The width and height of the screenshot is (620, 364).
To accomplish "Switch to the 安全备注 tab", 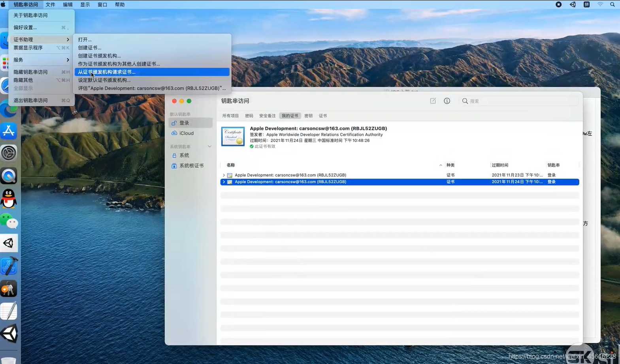I will click(268, 116).
